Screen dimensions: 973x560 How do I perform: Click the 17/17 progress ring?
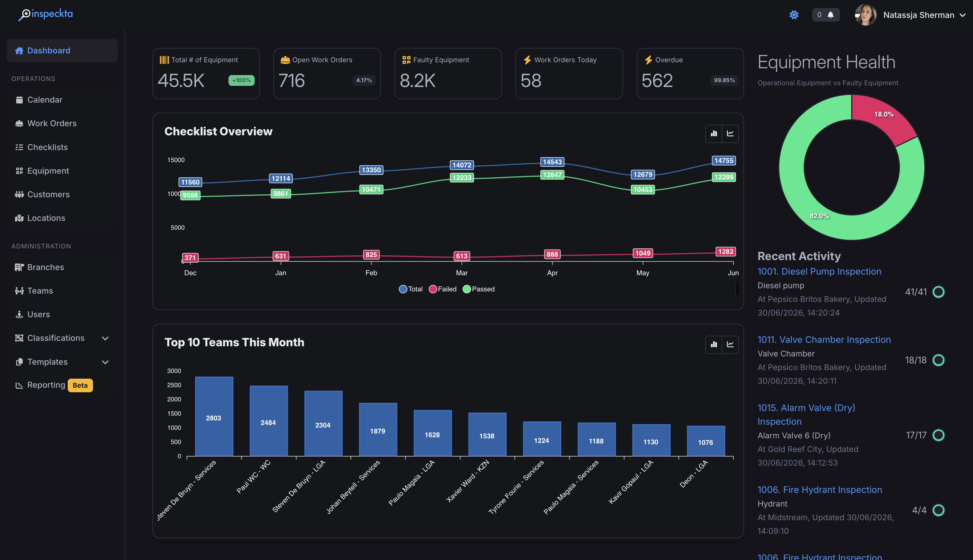(938, 435)
